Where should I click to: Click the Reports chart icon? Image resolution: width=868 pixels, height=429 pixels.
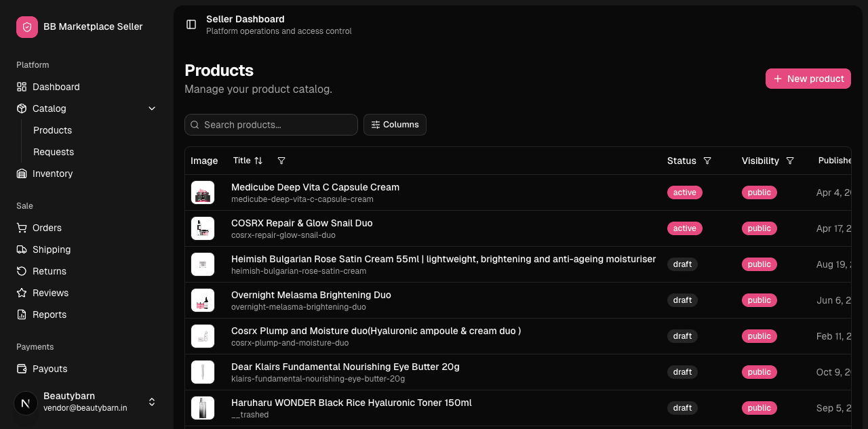click(x=22, y=314)
